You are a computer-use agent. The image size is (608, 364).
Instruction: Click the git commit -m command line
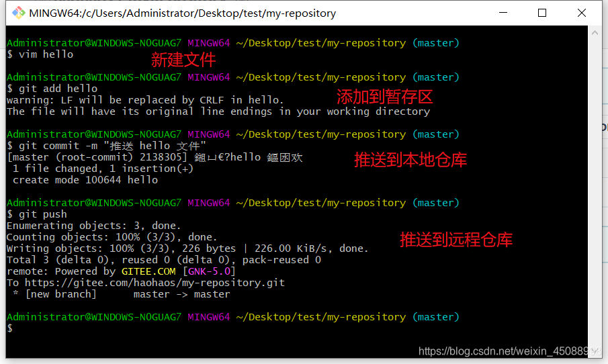pos(106,146)
